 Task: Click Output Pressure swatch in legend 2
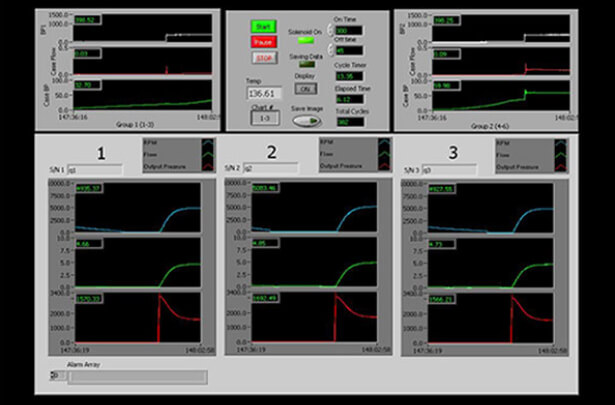click(384, 165)
